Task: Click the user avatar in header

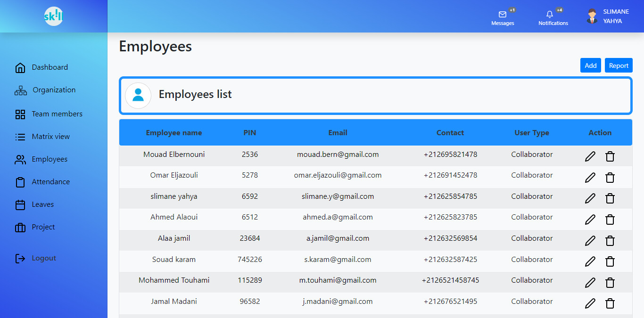Action: click(x=592, y=16)
